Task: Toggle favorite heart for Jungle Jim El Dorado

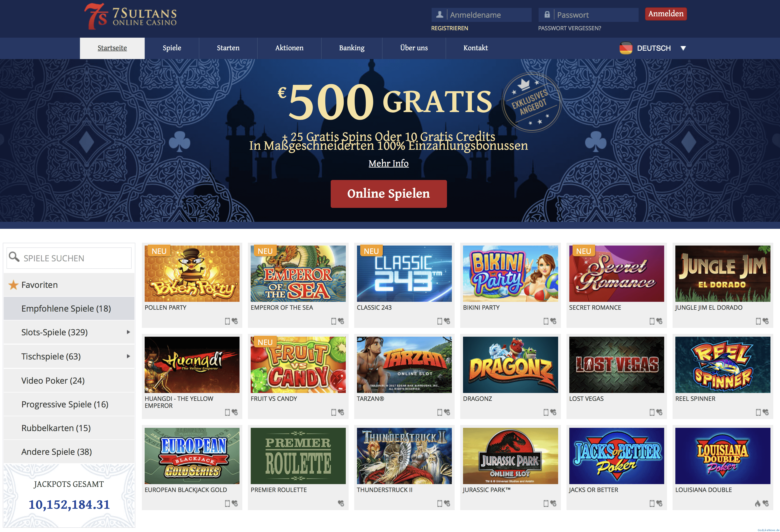Action: [x=766, y=321]
